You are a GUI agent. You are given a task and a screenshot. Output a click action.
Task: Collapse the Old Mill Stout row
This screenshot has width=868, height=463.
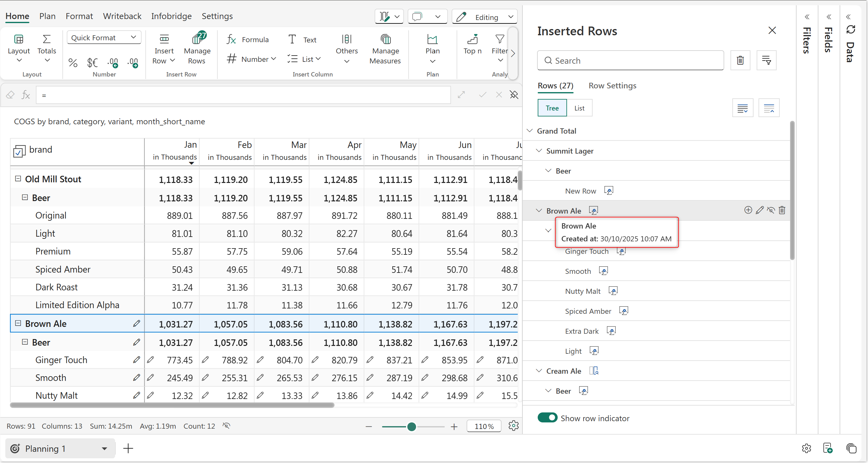coord(18,179)
